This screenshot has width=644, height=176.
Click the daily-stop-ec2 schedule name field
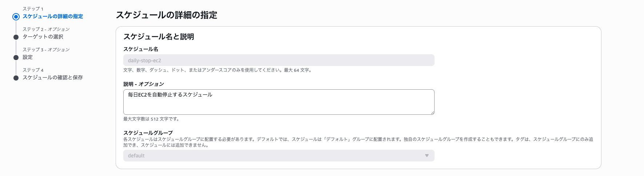(x=279, y=60)
